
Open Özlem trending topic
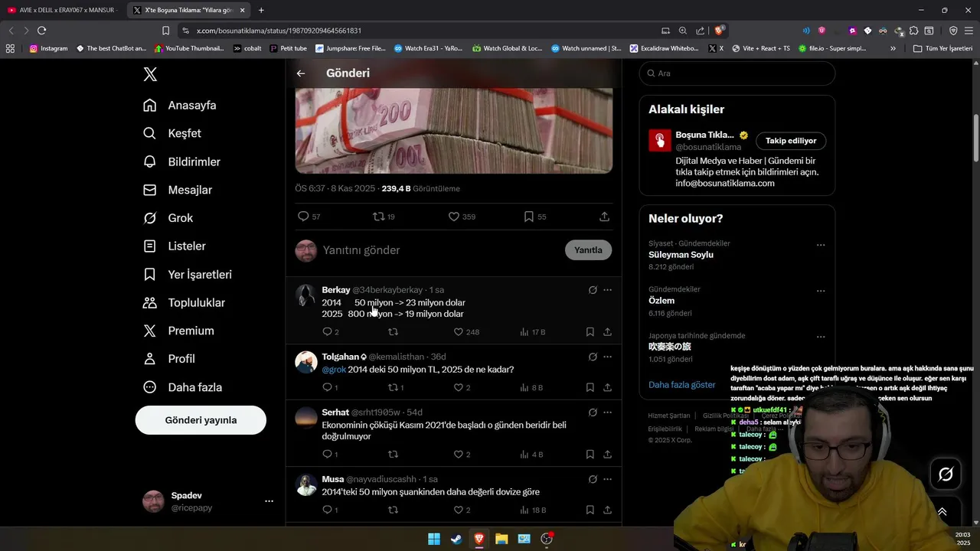point(661,301)
